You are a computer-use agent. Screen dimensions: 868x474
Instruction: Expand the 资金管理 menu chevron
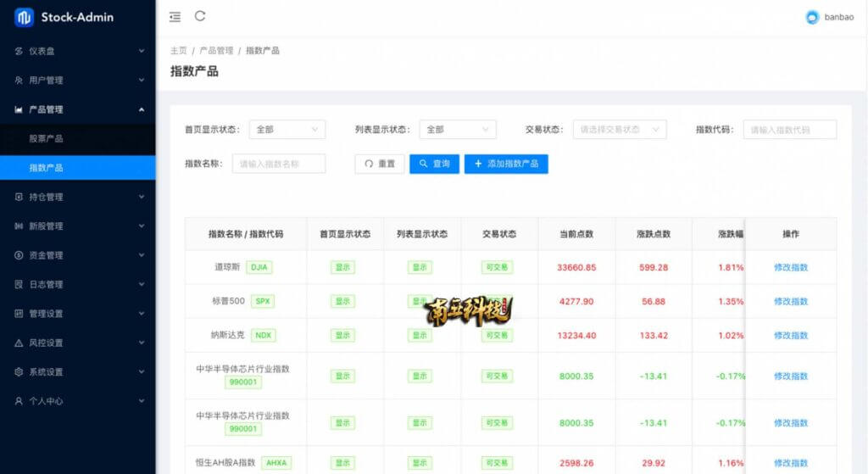coord(142,255)
